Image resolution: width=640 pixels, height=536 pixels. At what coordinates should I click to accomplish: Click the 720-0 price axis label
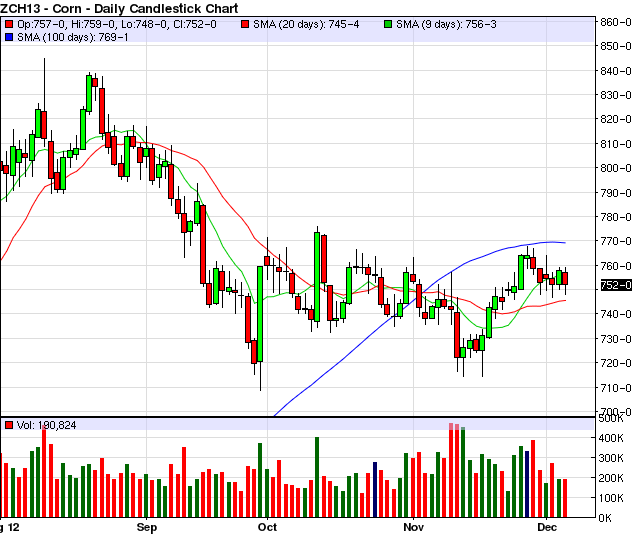click(x=616, y=363)
